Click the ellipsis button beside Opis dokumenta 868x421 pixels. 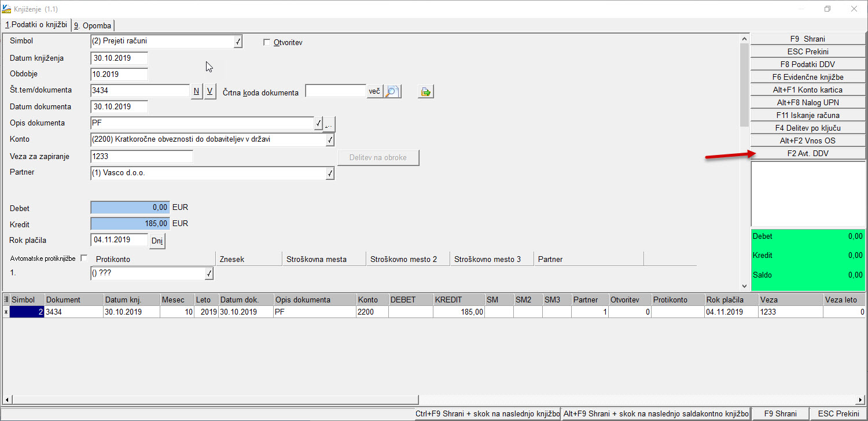tap(329, 124)
